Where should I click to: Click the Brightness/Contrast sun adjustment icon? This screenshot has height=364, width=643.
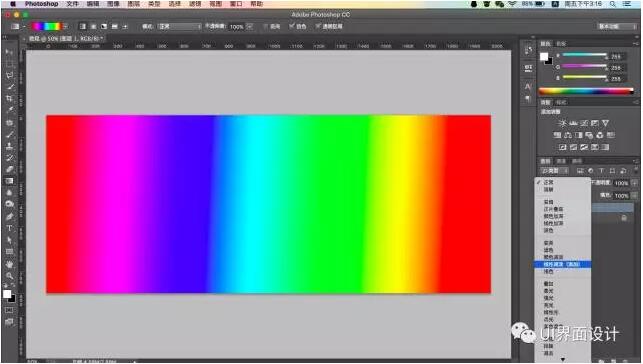point(562,123)
